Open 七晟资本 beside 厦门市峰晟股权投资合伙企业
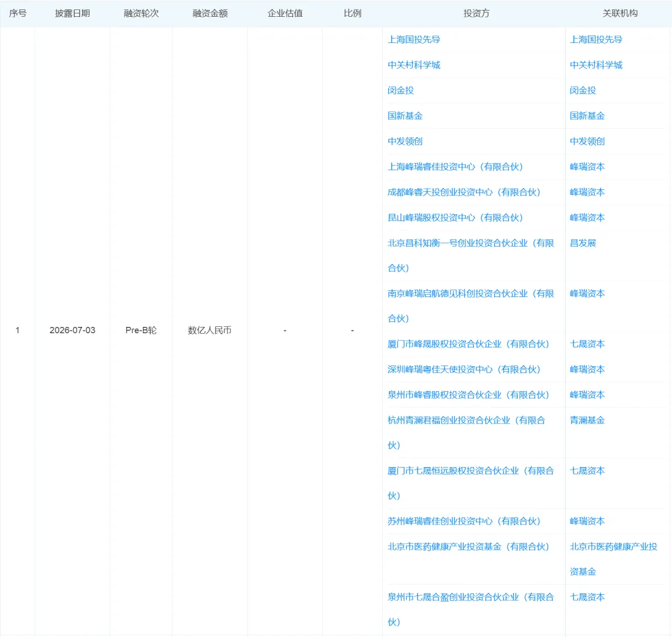The height and width of the screenshot is (637, 672). click(587, 344)
